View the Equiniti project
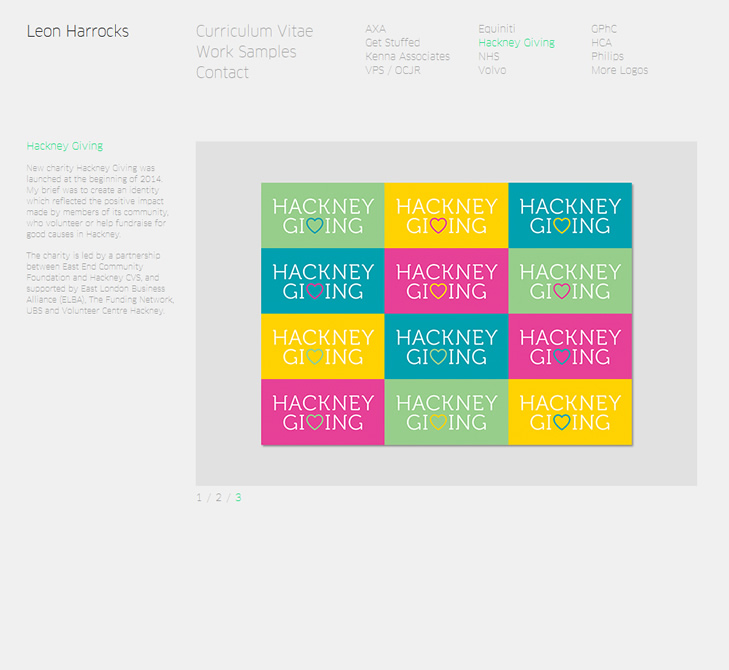The width and height of the screenshot is (729, 670). pyautogui.click(x=497, y=29)
